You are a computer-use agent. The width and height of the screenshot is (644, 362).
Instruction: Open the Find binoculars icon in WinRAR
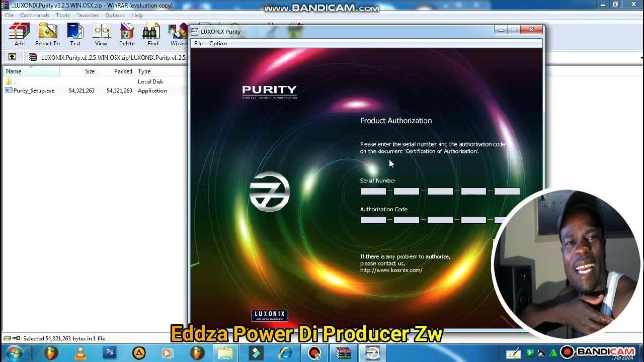(x=152, y=34)
